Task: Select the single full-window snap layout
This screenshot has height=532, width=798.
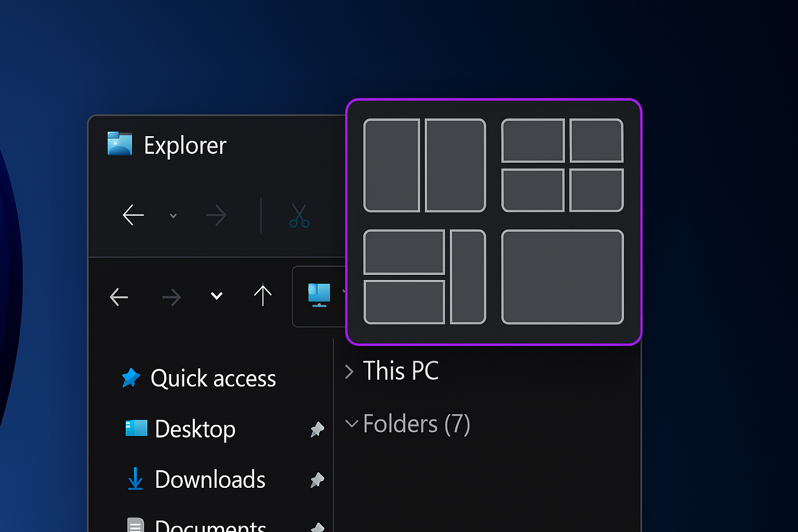Action: pos(562,277)
